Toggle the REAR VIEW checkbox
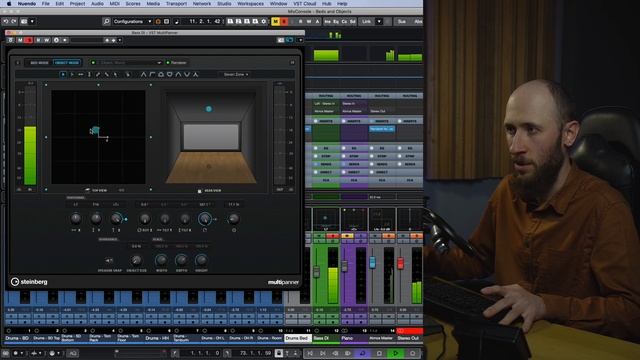The image size is (640, 360). pyautogui.click(x=200, y=191)
